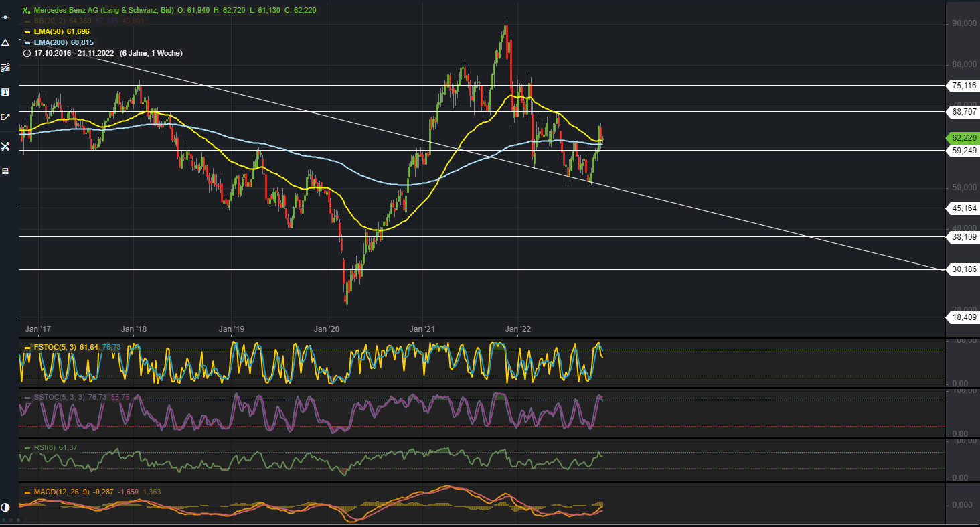Screen dimensions: 980x527
Task: Click the contrast/theme icon at bottom left
Action: point(5,507)
